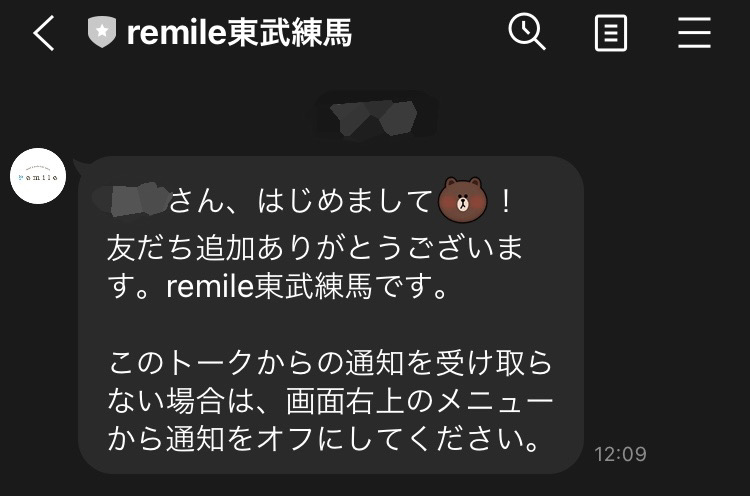Tap the empty chat area beside the bubble
This screenshot has height=496, width=750.
coord(665,287)
